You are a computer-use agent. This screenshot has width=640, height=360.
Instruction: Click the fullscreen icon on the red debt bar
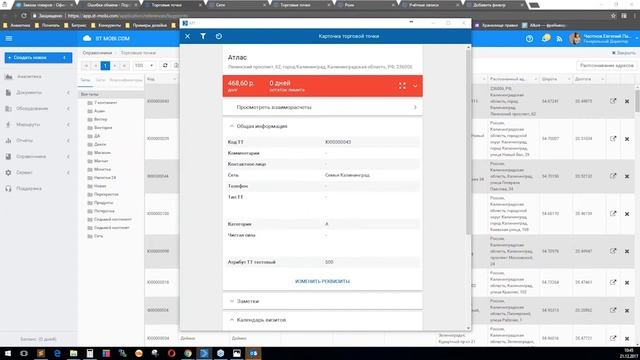point(402,86)
